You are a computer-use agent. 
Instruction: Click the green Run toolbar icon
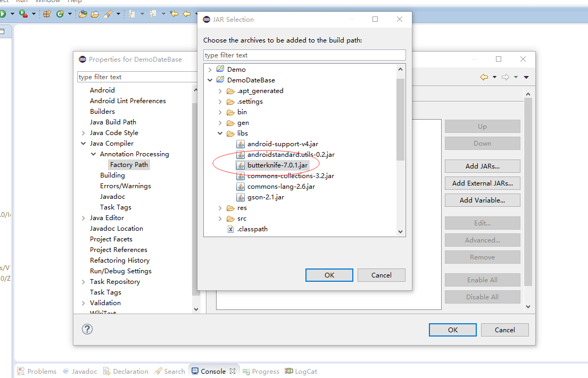(x=3, y=14)
